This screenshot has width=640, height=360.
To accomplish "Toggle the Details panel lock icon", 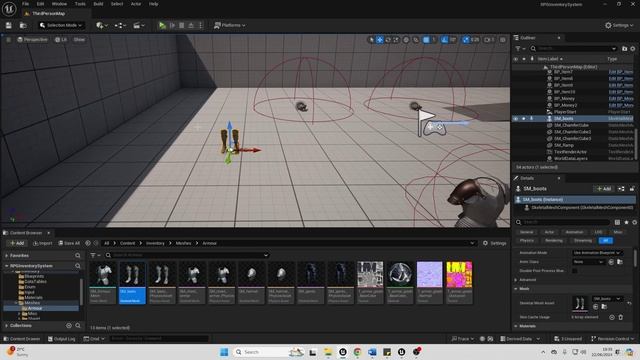I will click(632, 189).
